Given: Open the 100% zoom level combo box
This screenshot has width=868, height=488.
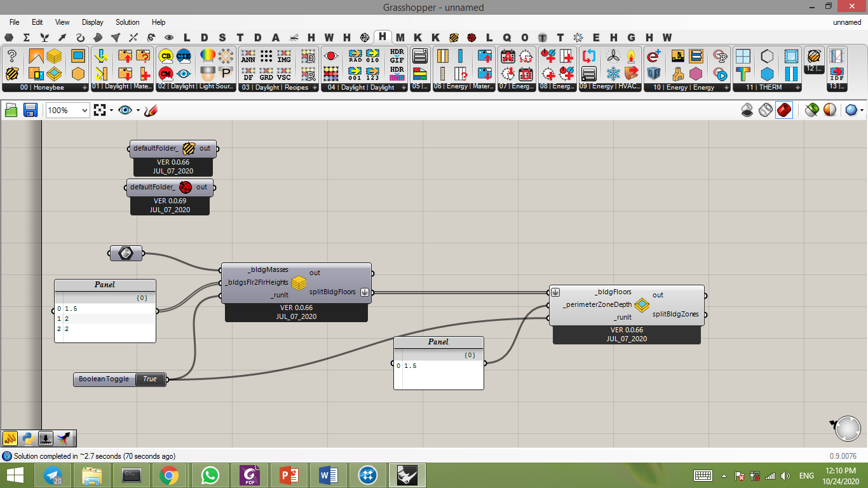Looking at the screenshot, I should pyautogui.click(x=67, y=110).
